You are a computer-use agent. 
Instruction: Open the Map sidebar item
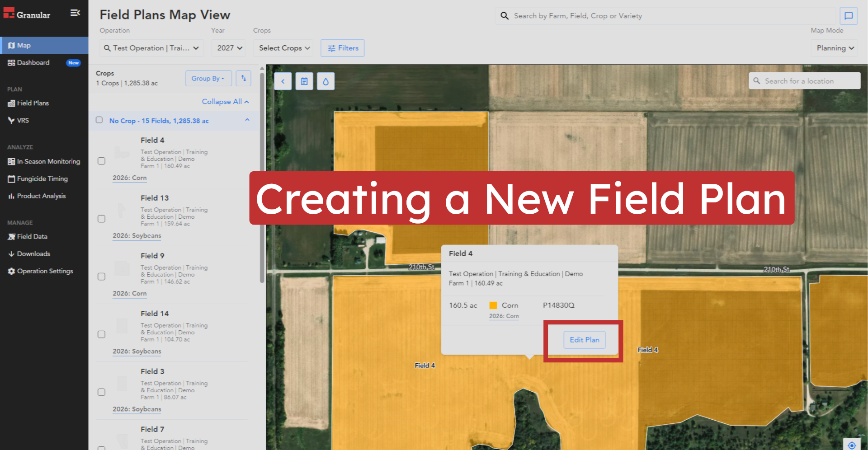(44, 45)
